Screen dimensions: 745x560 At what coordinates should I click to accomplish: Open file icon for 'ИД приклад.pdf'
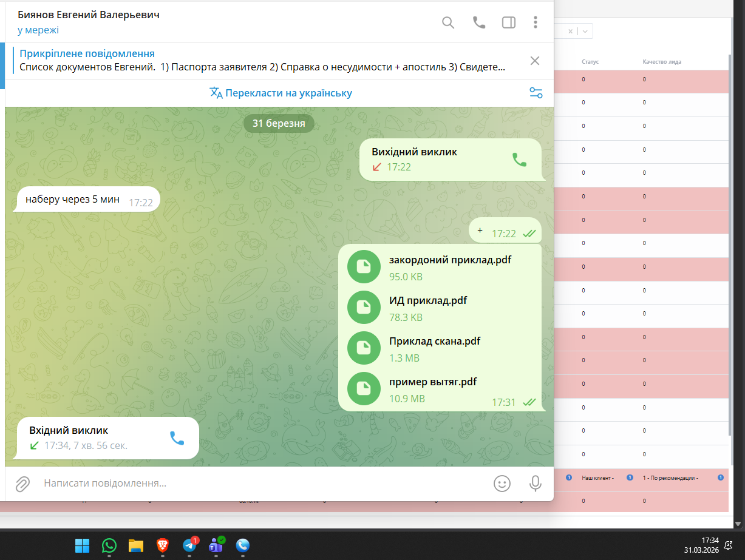point(363,308)
